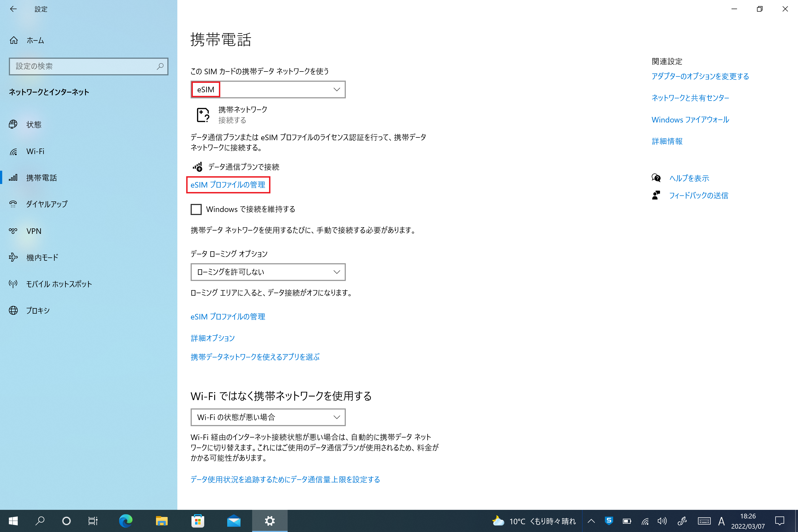Image resolution: width=798 pixels, height=532 pixels.
Task: Open 携帯データネットワークを使えるアプリを選ぶ link
Action: coord(255,357)
